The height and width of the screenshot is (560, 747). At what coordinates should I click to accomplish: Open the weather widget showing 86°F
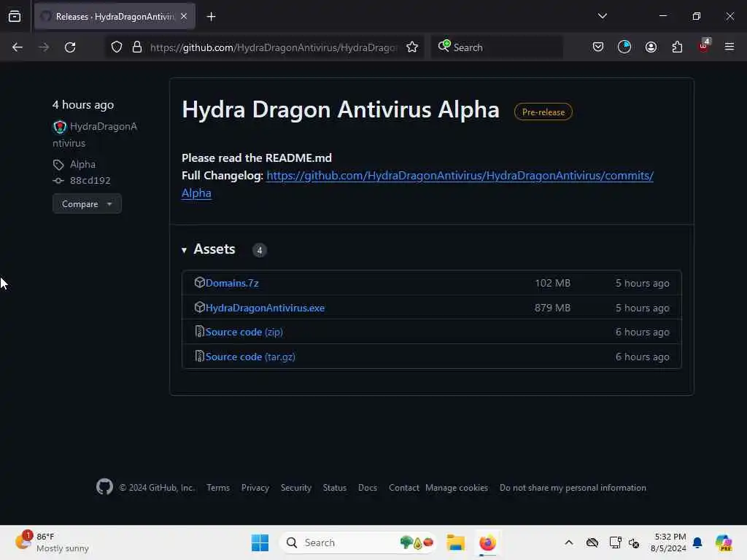click(x=52, y=542)
